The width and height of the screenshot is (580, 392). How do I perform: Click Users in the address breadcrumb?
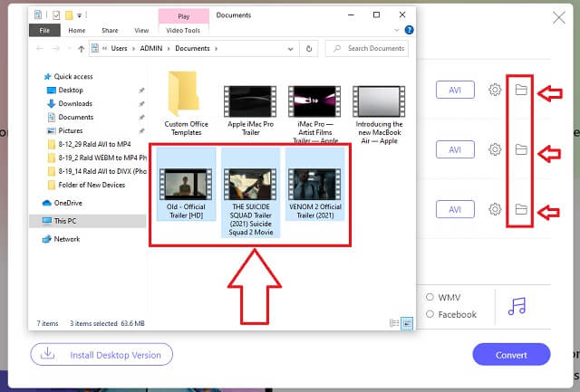point(119,48)
